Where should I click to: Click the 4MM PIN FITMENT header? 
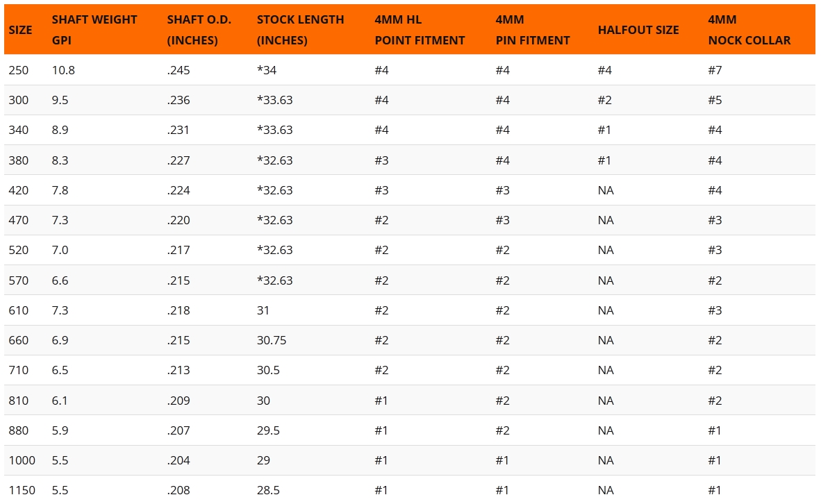coord(532,30)
